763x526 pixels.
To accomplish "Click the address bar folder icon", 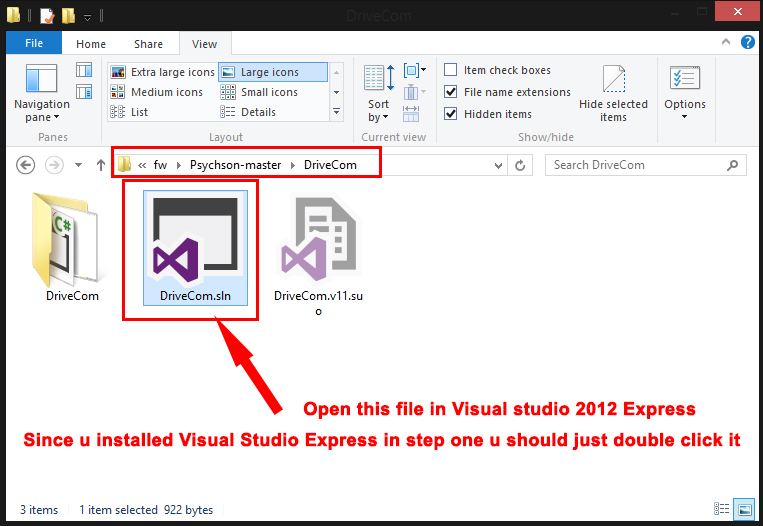I will pos(125,164).
